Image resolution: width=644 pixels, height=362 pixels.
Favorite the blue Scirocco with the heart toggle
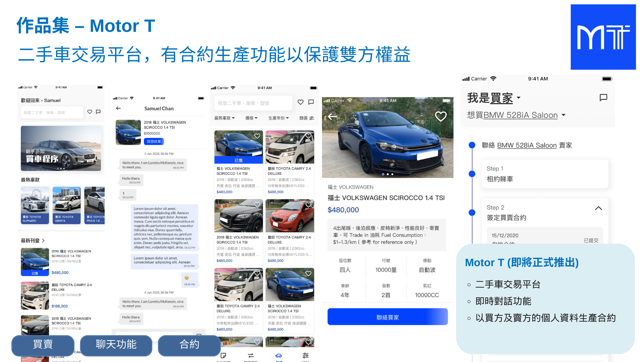click(x=441, y=116)
